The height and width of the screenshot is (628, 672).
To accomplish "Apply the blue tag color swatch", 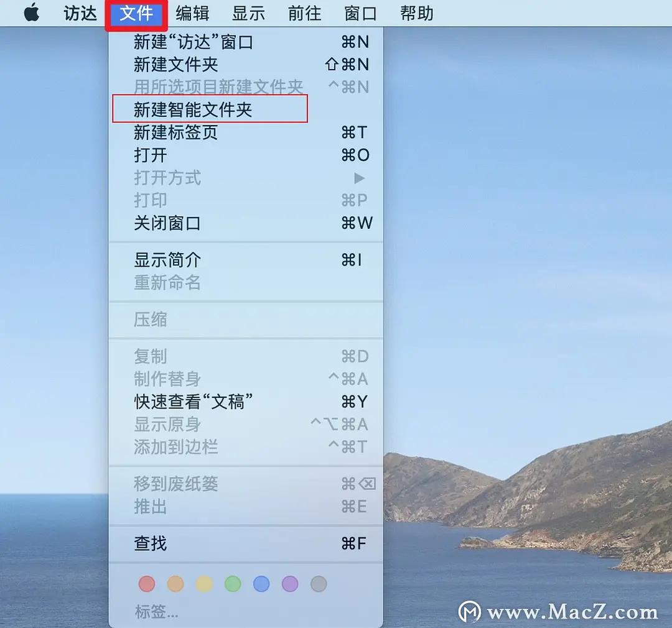I will point(261,584).
